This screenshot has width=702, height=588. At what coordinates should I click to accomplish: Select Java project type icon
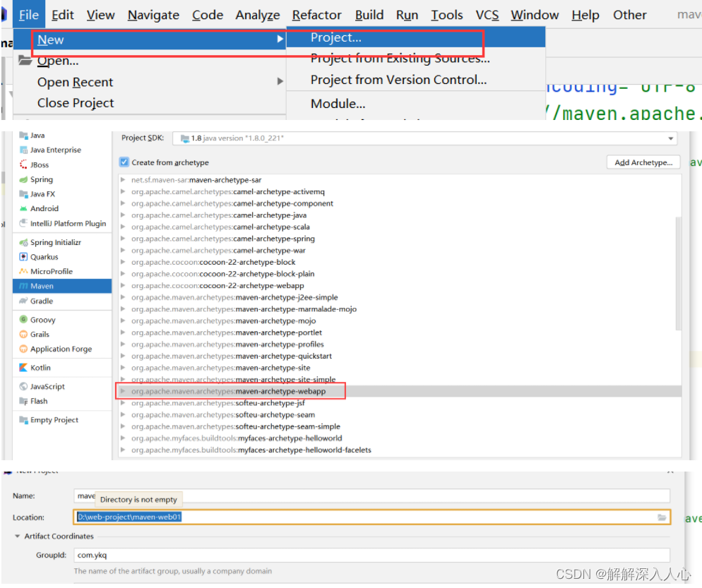point(23,135)
